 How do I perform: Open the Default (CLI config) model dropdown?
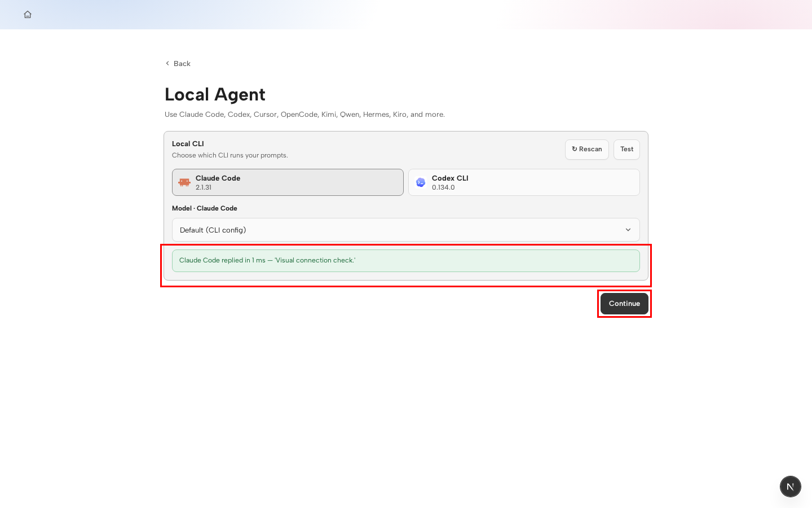(x=406, y=230)
